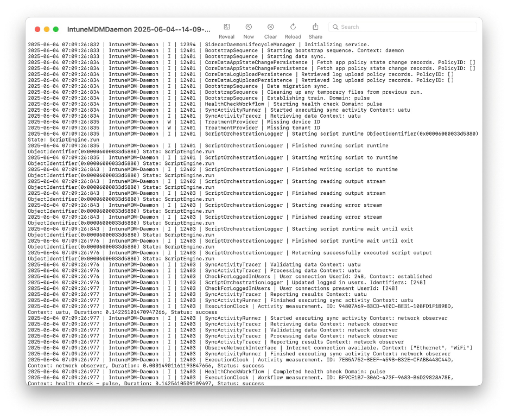
Task: Select 'Completed health check Domain: pulse' line
Action: [206, 372]
